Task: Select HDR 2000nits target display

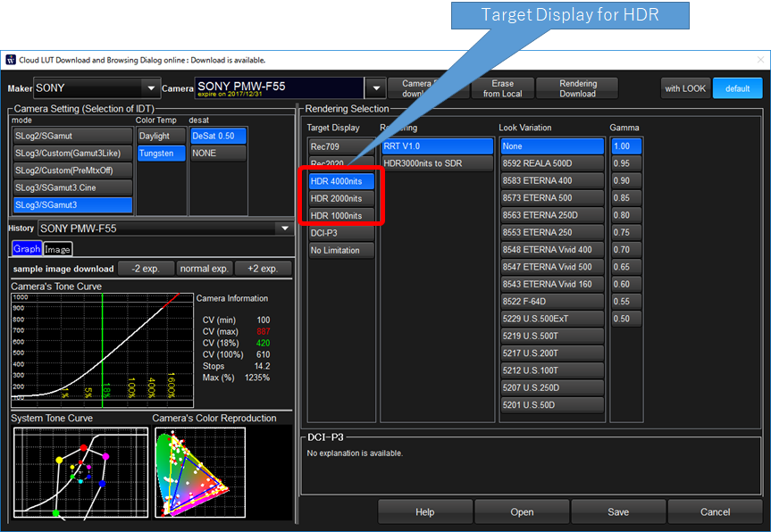Action: coord(340,198)
